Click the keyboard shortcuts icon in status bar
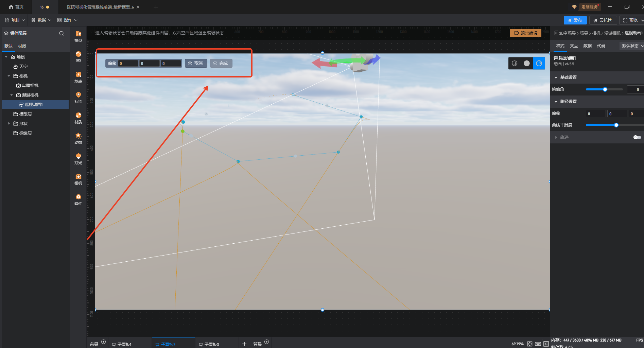 tap(538, 344)
